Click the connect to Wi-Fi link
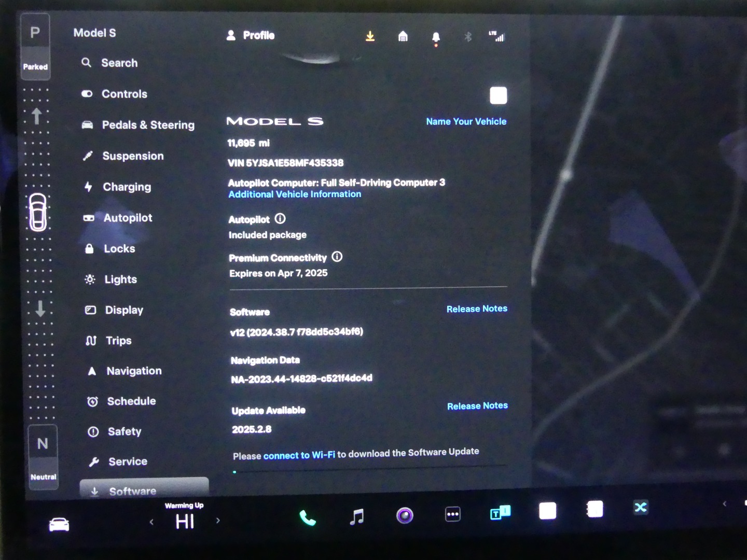The height and width of the screenshot is (560, 747). (299, 455)
